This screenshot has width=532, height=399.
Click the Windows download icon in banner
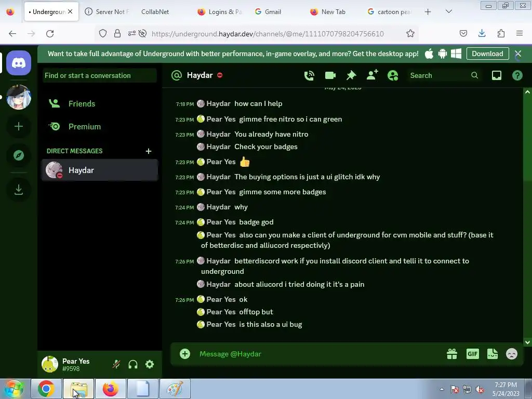pyautogui.click(x=456, y=54)
